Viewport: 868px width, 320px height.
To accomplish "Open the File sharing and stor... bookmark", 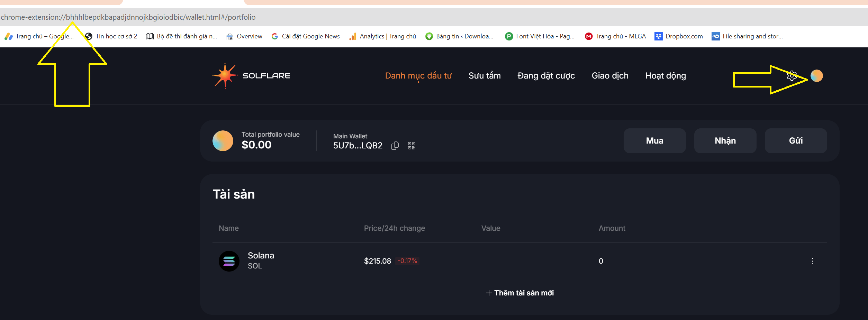I will 747,36.
